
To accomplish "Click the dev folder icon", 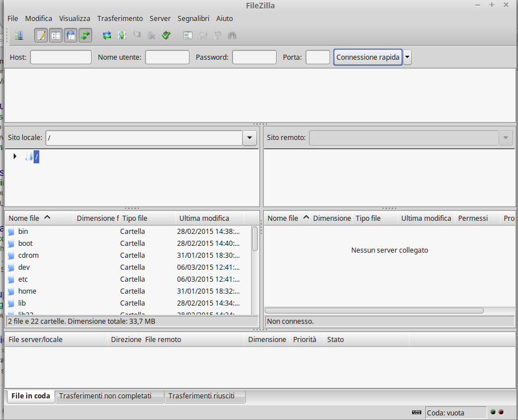I will pyautogui.click(x=11, y=267).
